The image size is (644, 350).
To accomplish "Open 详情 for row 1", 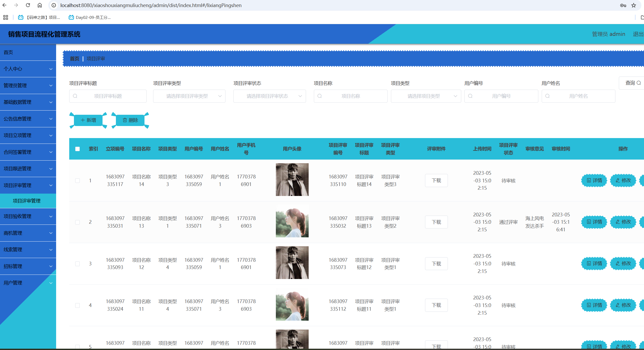I will tap(594, 181).
